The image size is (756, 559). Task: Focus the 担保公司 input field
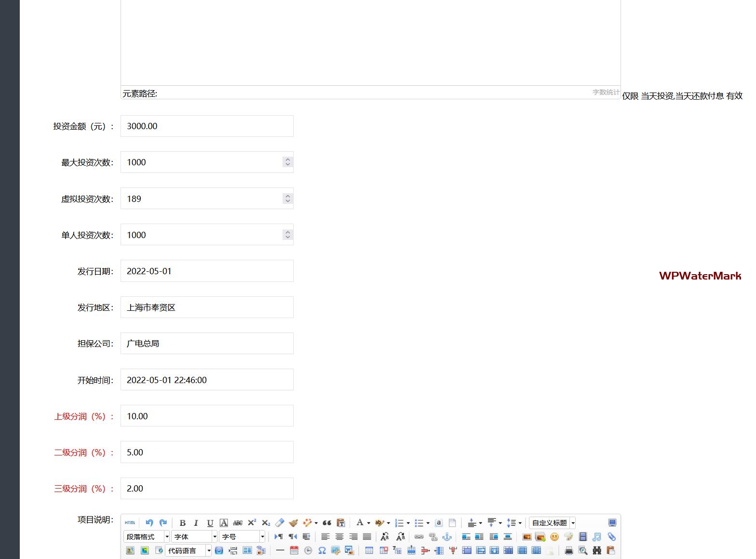click(207, 344)
